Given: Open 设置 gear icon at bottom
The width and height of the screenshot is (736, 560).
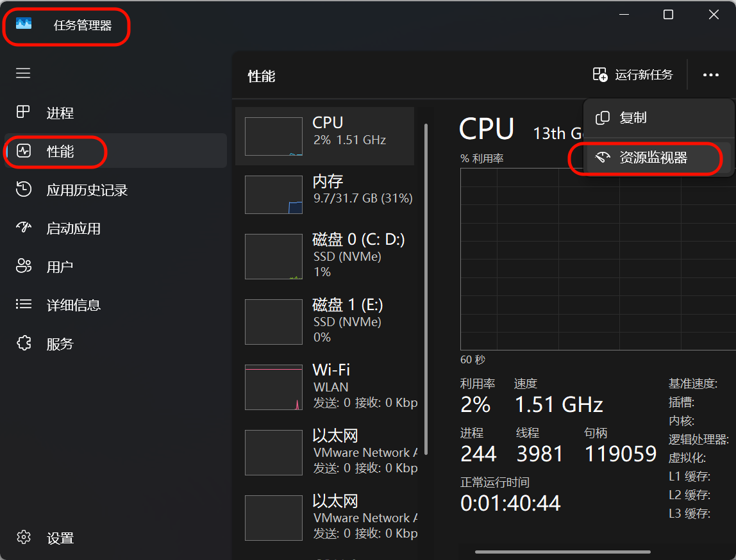Looking at the screenshot, I should [x=23, y=538].
